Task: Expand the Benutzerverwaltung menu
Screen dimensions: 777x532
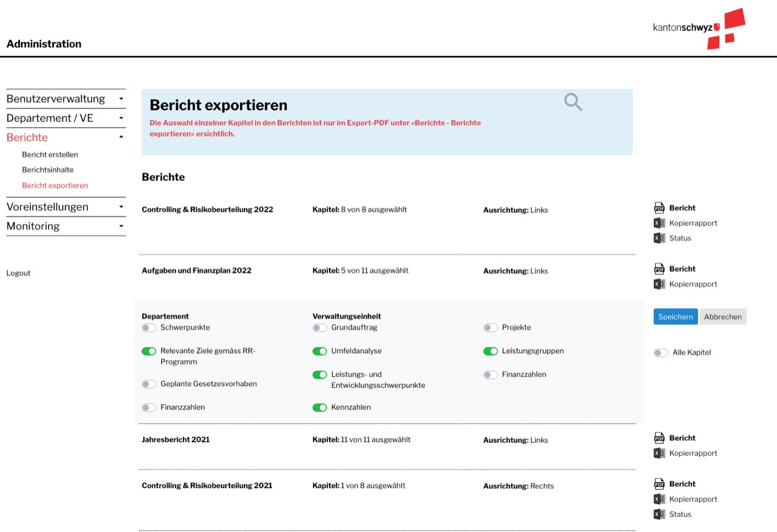Action: (x=66, y=99)
